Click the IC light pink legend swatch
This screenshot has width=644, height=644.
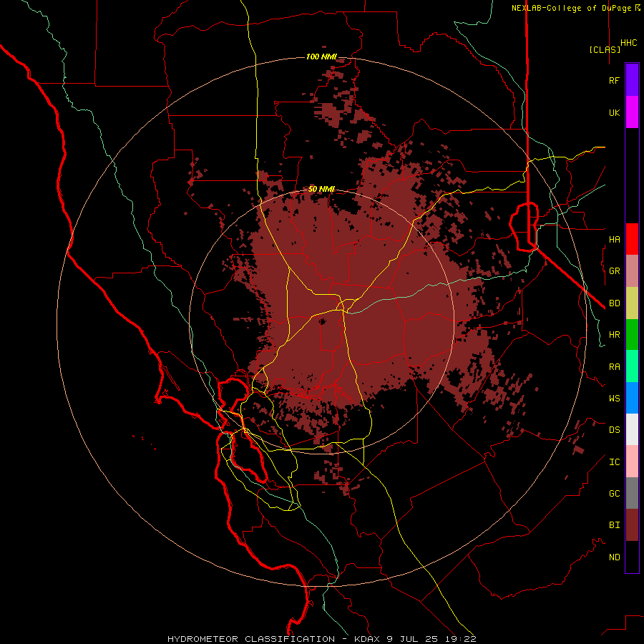632,462
